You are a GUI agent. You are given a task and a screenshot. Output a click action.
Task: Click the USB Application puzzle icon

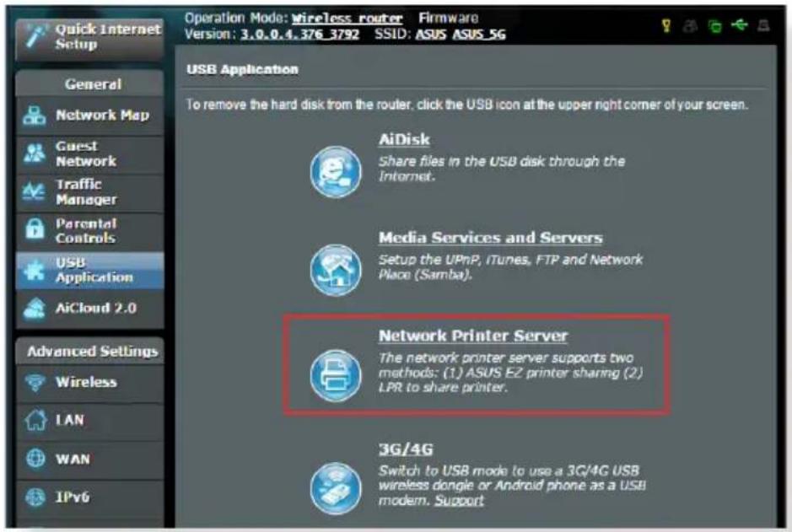(34, 270)
